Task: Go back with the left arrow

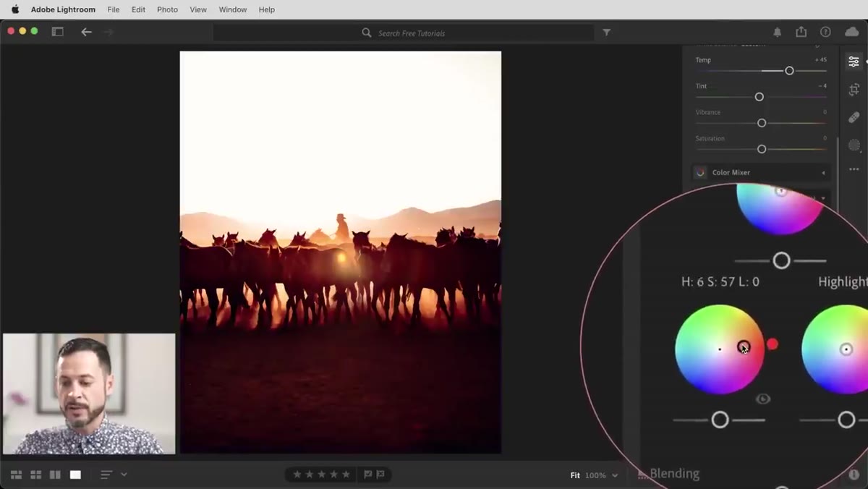Action: pos(86,32)
